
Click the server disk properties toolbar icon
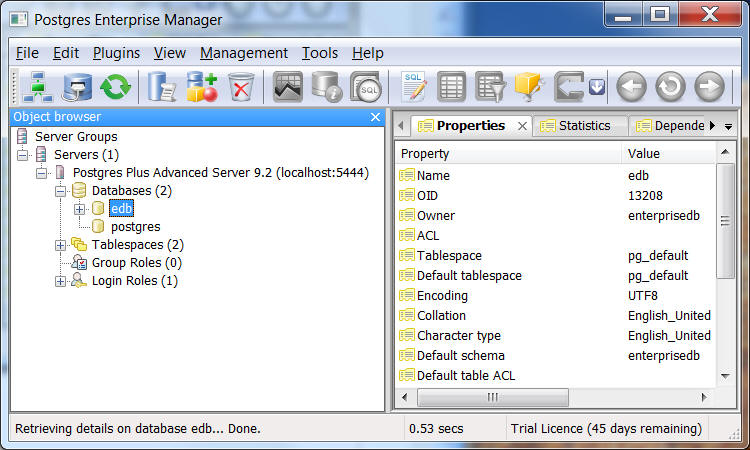(x=77, y=87)
